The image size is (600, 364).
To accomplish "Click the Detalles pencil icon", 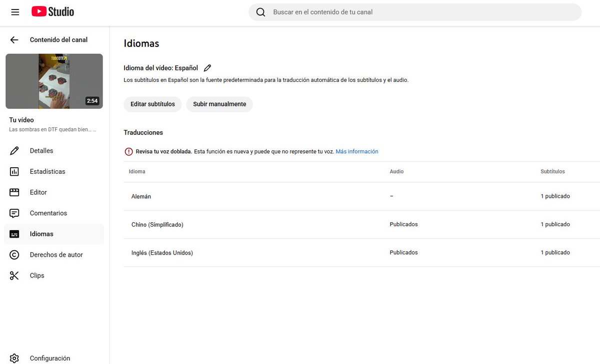I will click(x=14, y=151).
